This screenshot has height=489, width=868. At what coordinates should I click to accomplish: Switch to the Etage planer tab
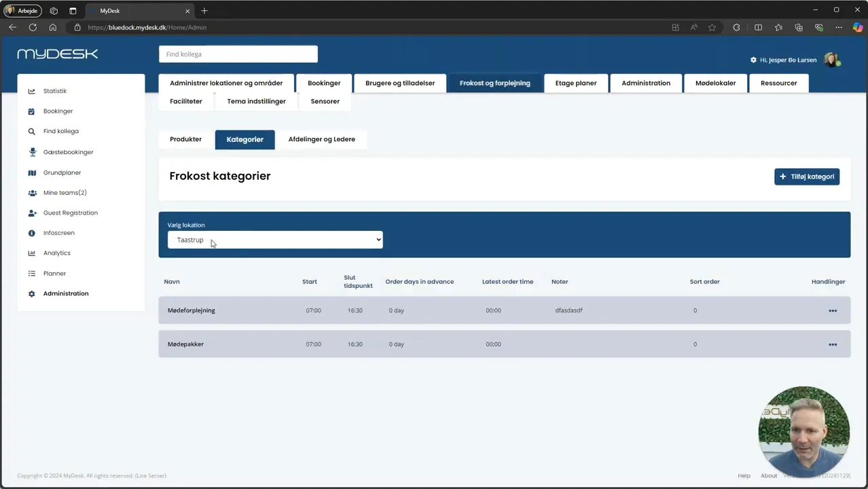pos(576,83)
